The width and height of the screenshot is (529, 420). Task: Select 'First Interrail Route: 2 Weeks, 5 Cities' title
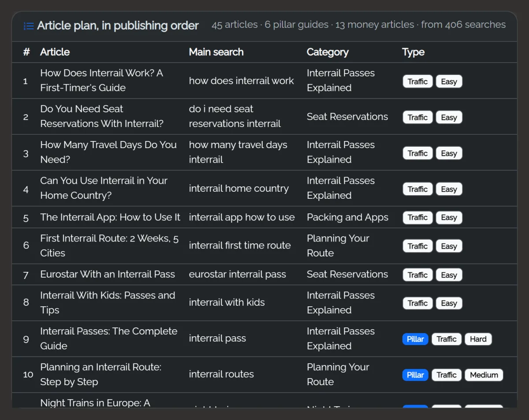109,245
